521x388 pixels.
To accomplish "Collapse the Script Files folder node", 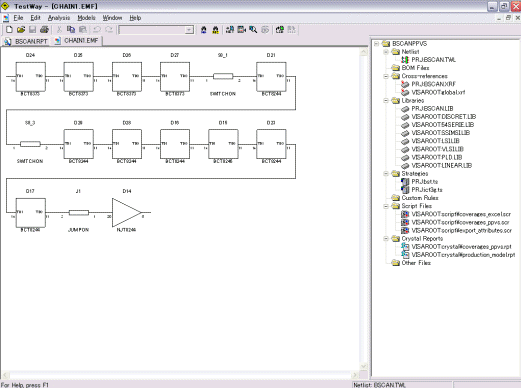I will [x=386, y=206].
